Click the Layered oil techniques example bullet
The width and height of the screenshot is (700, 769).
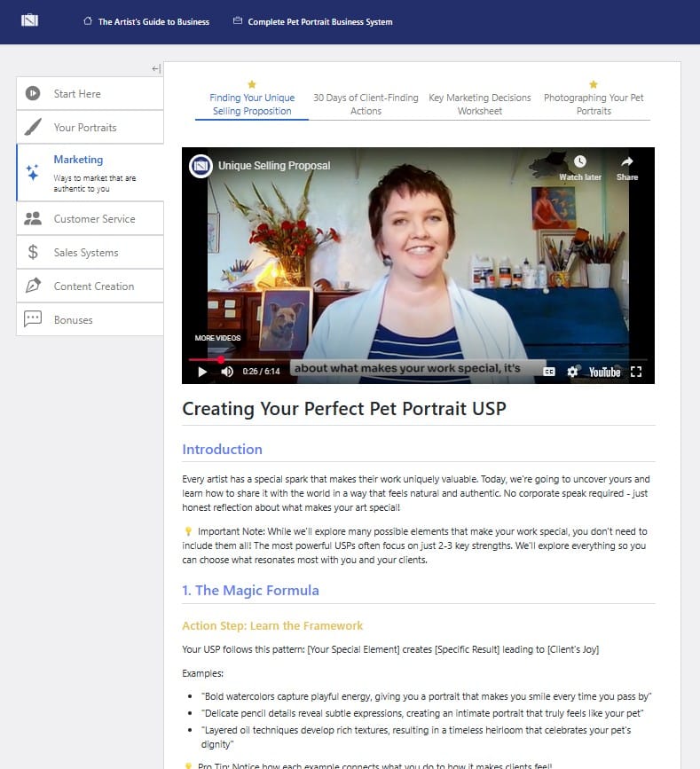[416, 737]
